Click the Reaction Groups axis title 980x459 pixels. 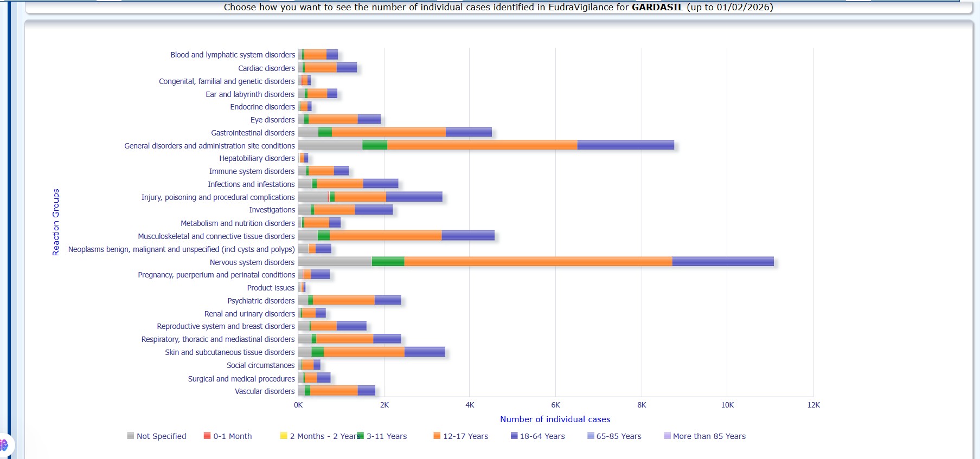[x=56, y=222]
